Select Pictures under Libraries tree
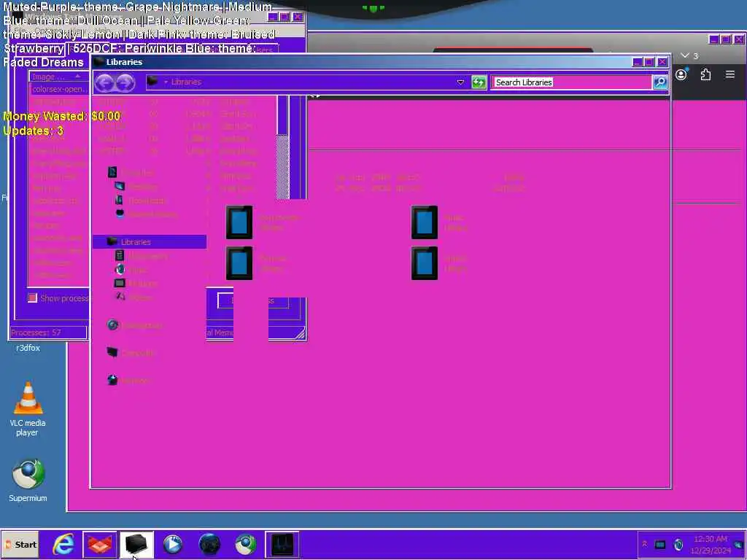Viewport: 747px width, 560px height. coord(136,284)
